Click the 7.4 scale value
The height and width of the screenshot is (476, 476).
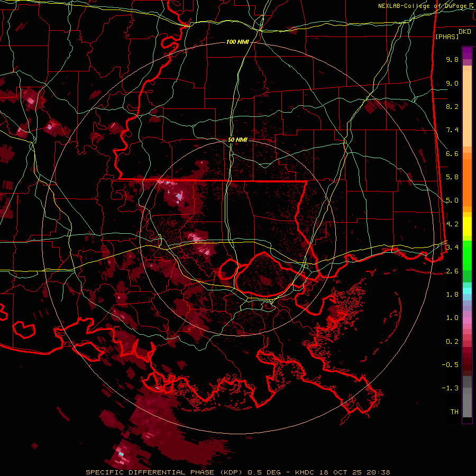click(x=452, y=130)
